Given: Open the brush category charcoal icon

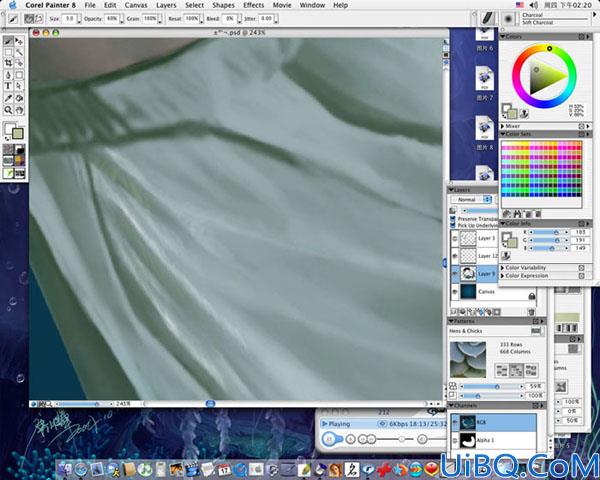Looking at the screenshot, I should (488, 18).
